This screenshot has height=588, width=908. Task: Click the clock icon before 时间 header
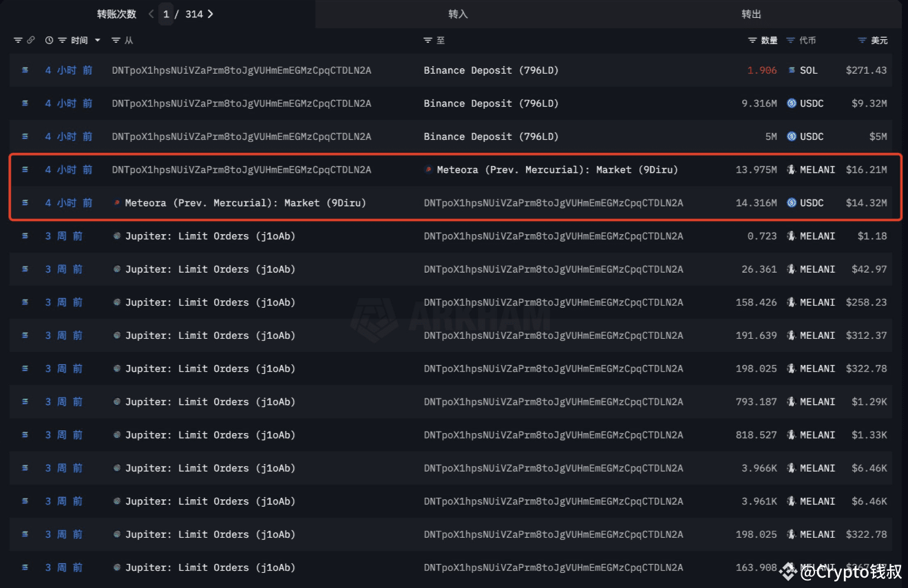50,41
